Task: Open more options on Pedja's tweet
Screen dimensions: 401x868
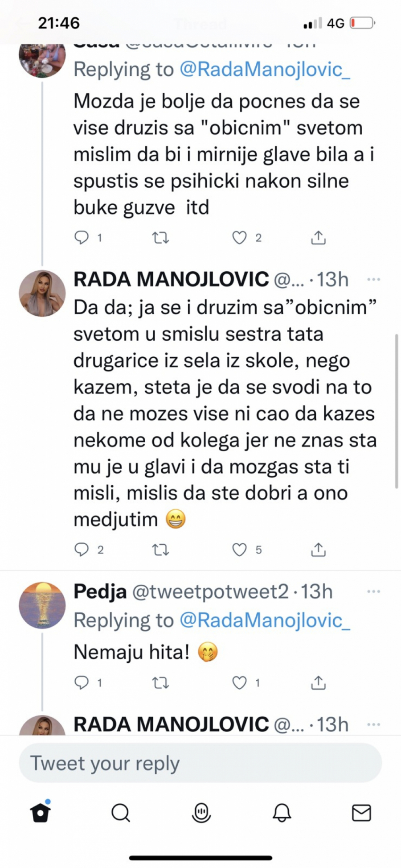Action: coord(373,591)
